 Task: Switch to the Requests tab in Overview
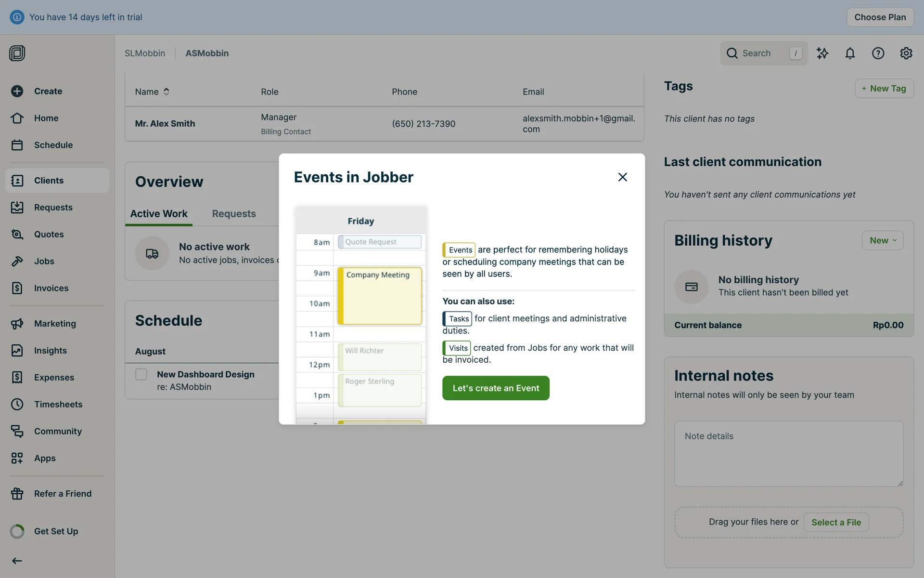[x=234, y=214]
